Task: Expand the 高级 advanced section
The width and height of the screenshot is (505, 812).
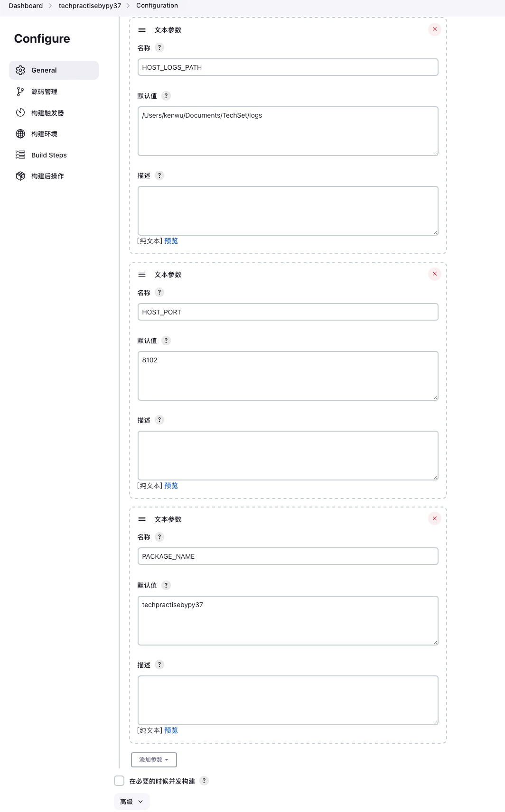Action: point(131,802)
